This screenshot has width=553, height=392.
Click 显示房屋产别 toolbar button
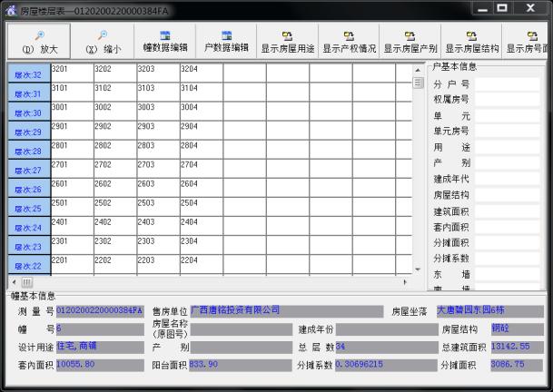(410, 41)
